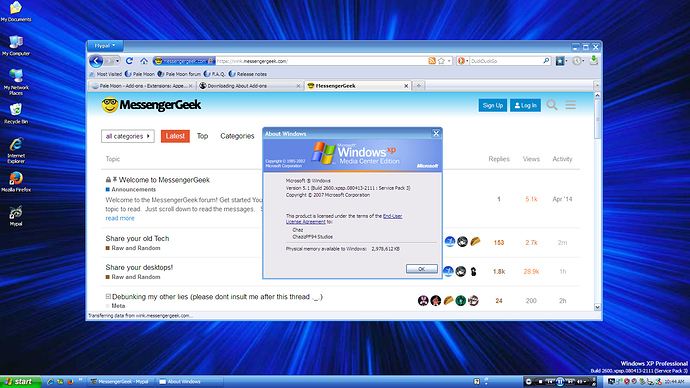Viewport: 690px width, 388px height.
Task: Click in the DuckDuckGo search field
Action: tap(506, 61)
